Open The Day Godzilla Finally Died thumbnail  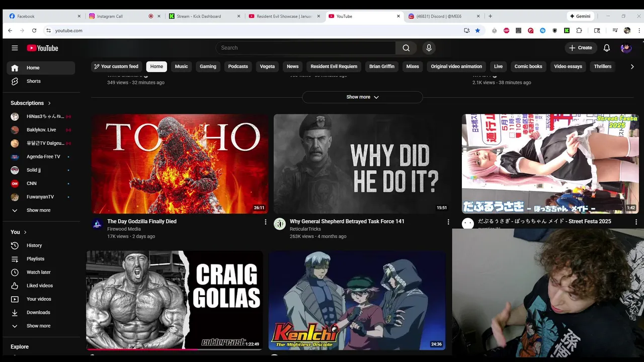[x=180, y=164]
